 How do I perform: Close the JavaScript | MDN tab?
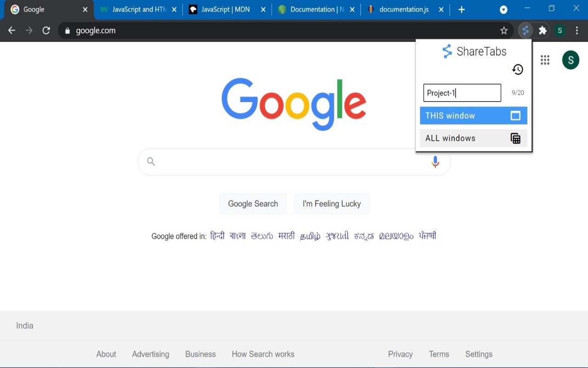click(263, 9)
